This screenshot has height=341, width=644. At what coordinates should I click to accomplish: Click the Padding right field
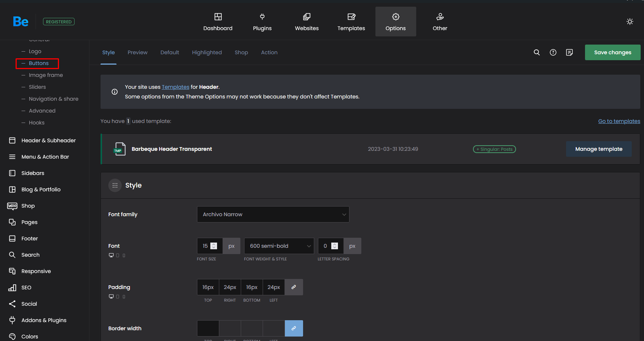[230, 287]
